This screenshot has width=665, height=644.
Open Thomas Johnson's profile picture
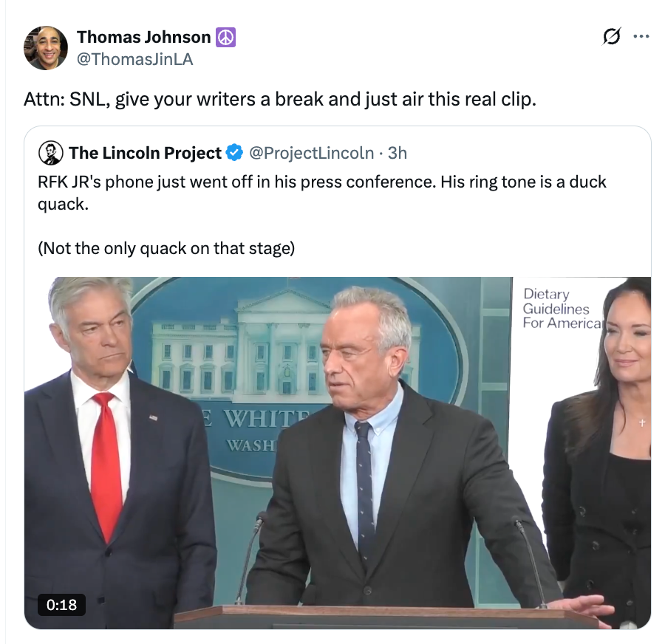45,48
